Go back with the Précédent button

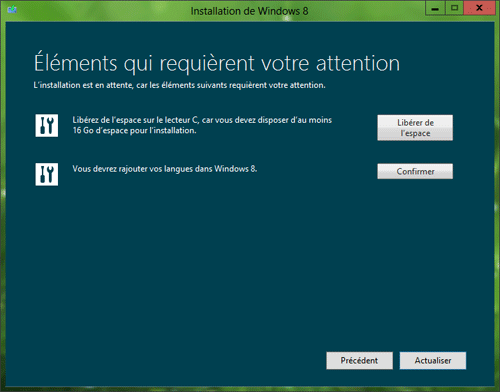click(x=359, y=360)
